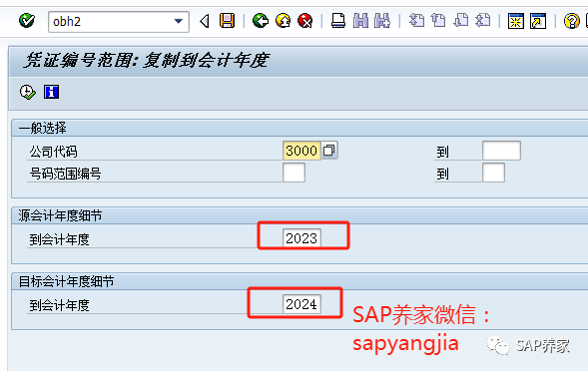Click the 一般选择 group header
This screenshot has width=588, height=371.
(x=42, y=129)
